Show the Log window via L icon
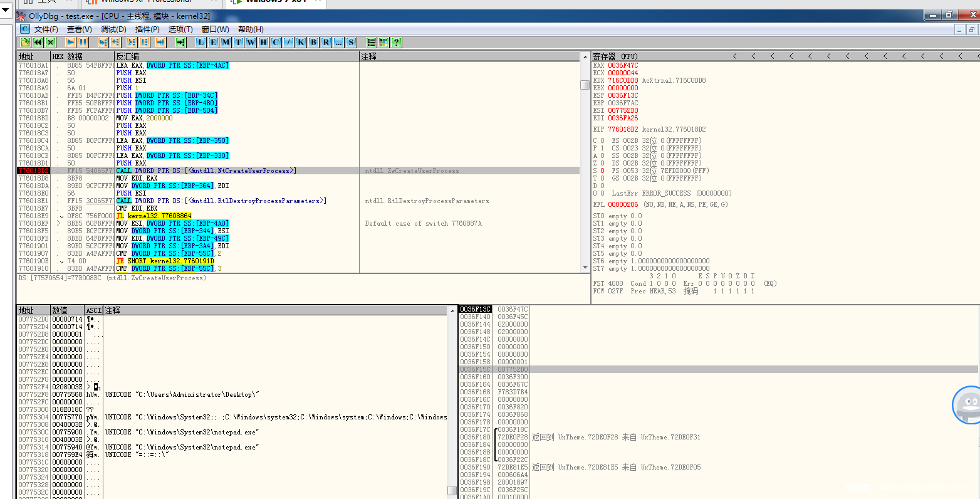 (x=201, y=42)
